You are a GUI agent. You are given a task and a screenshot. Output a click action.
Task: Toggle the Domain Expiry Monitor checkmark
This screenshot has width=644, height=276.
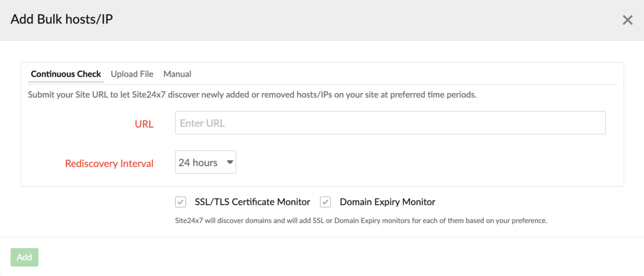[x=325, y=202]
